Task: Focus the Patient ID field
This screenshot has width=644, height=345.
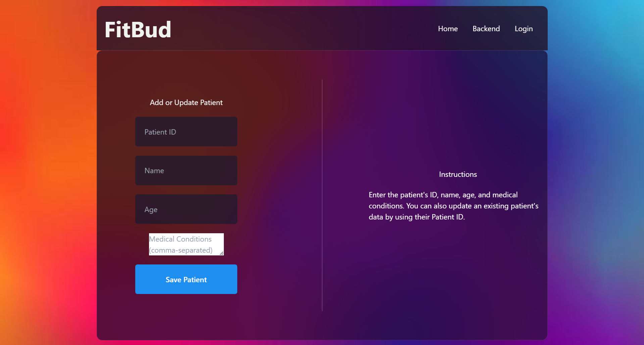Action: pyautogui.click(x=186, y=132)
